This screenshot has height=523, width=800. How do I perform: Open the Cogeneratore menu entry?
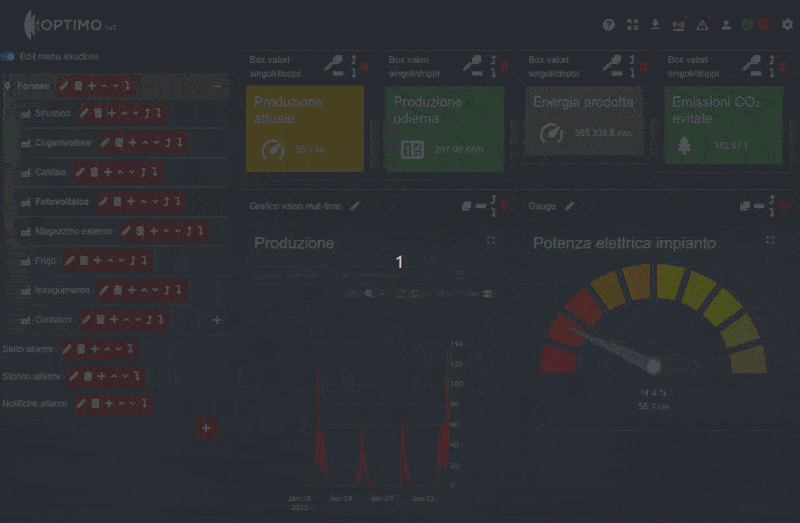click(x=63, y=143)
